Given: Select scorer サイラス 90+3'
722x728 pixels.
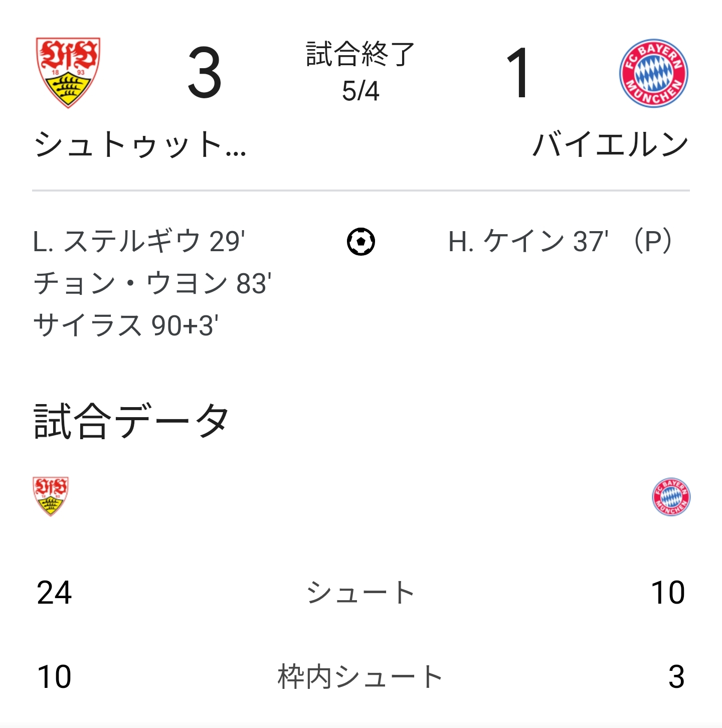Looking at the screenshot, I should coord(126,325).
